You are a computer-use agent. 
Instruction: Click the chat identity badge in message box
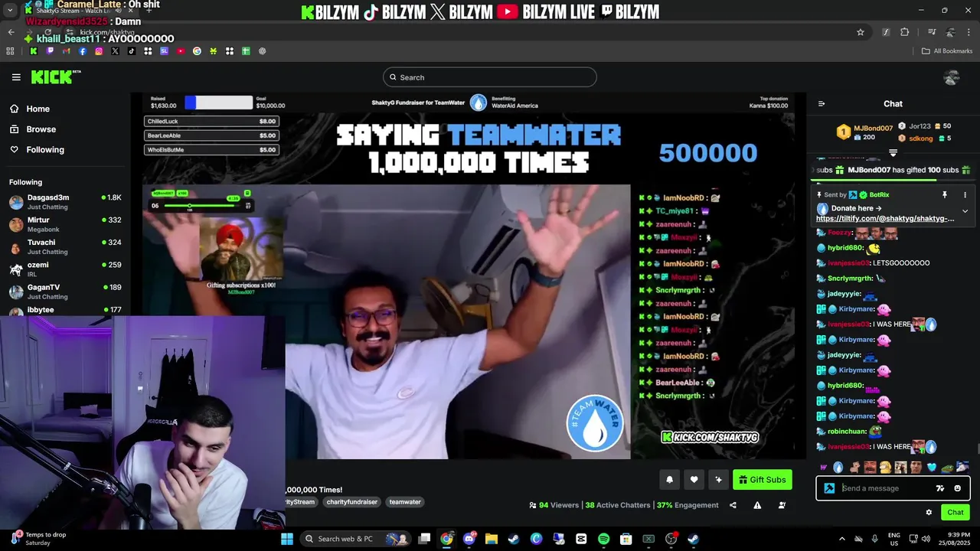pyautogui.click(x=829, y=488)
